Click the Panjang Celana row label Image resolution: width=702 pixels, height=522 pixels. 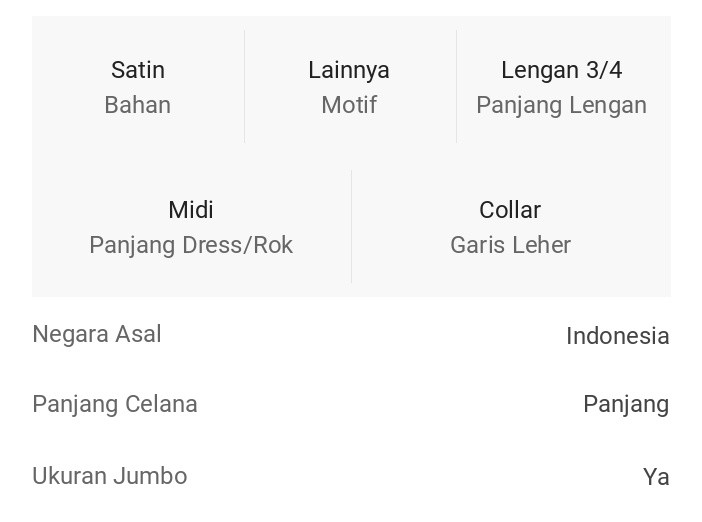tap(115, 404)
